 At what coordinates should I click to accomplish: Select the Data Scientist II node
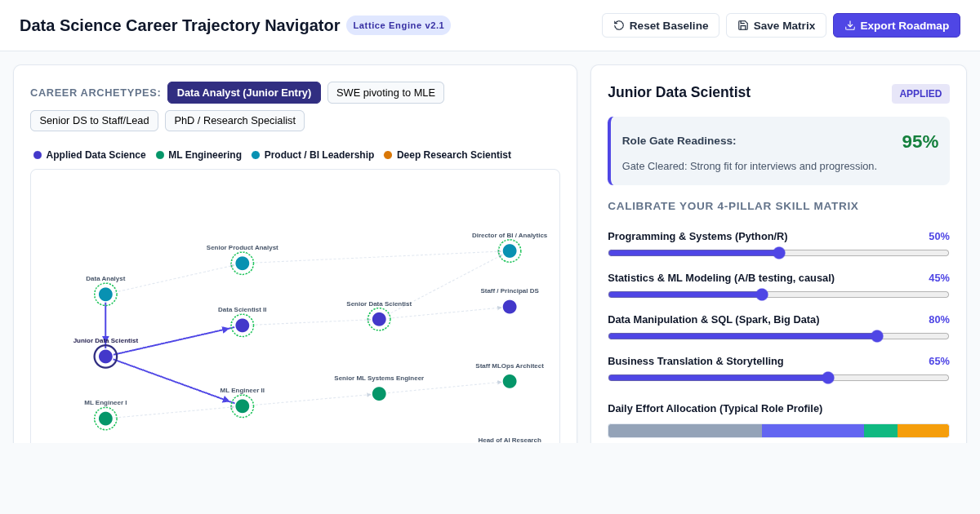point(243,326)
